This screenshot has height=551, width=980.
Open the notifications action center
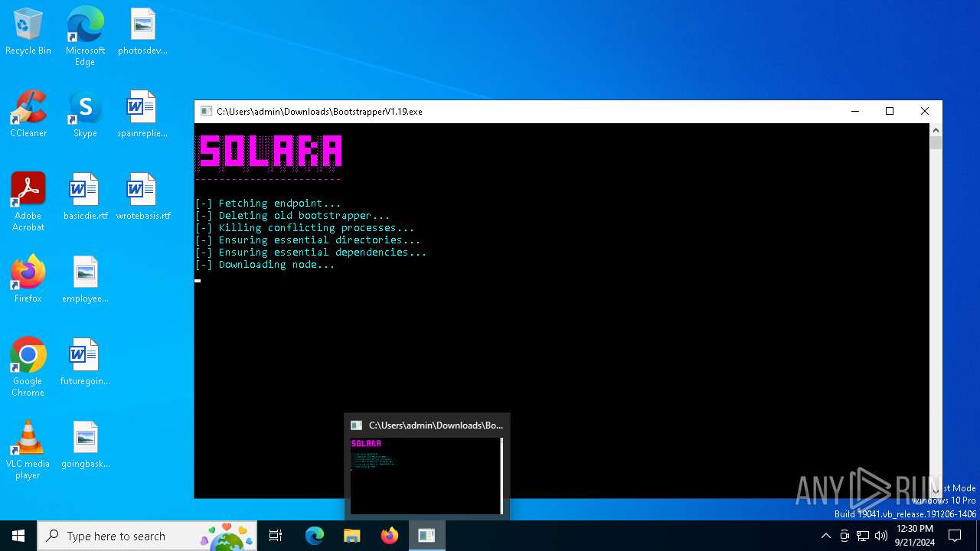click(x=955, y=536)
